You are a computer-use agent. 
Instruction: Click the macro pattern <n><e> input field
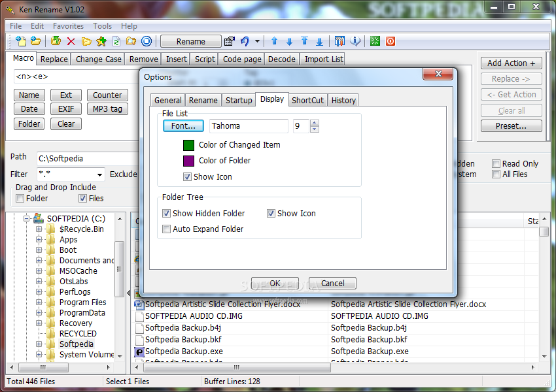77,76
